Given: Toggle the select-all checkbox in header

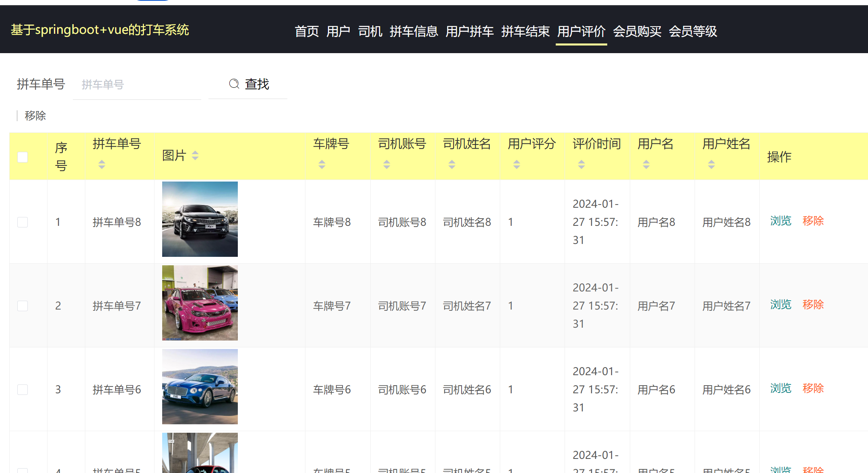Looking at the screenshot, I should (22, 157).
